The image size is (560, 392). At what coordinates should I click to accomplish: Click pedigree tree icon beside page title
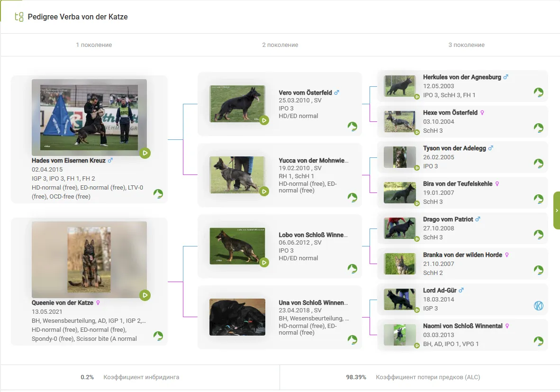pyautogui.click(x=19, y=17)
